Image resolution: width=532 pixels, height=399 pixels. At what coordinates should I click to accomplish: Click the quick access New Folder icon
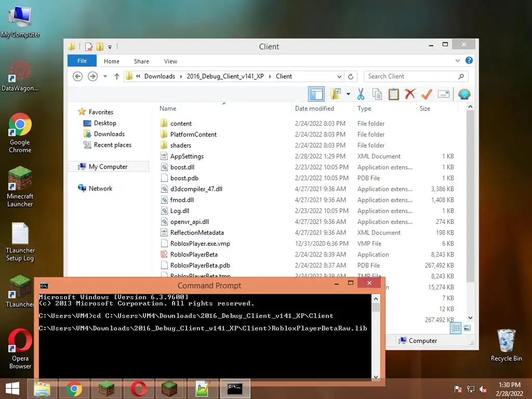[100, 46]
